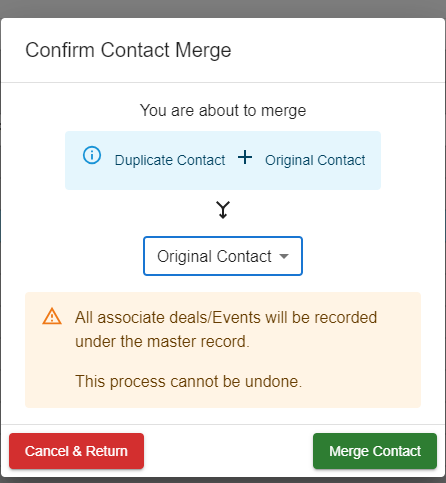
Task: Click the All associate deals/Events warning text
Action: click(x=226, y=329)
